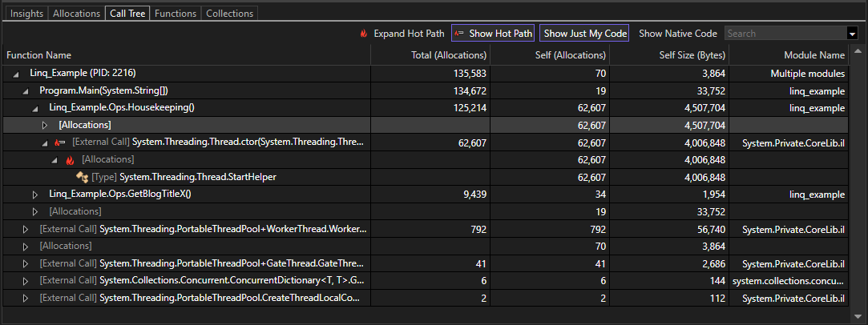Open the search box dropdown arrow

pyautogui.click(x=851, y=34)
